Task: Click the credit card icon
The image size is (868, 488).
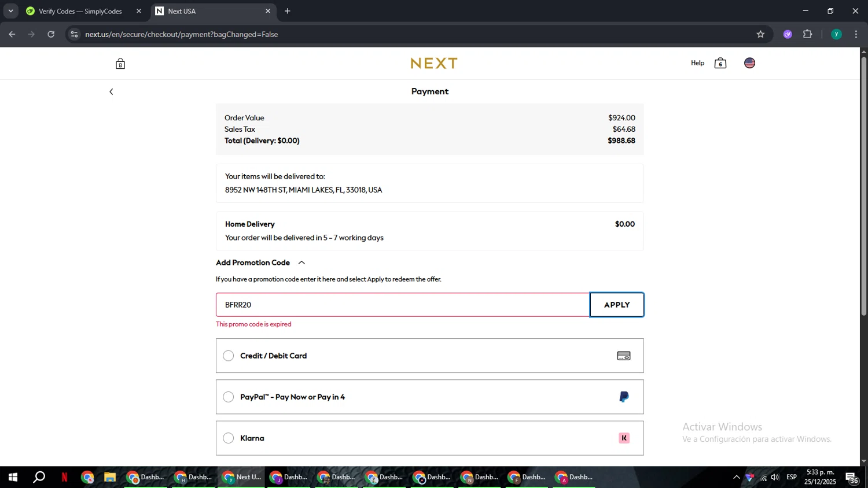Action: (x=624, y=356)
